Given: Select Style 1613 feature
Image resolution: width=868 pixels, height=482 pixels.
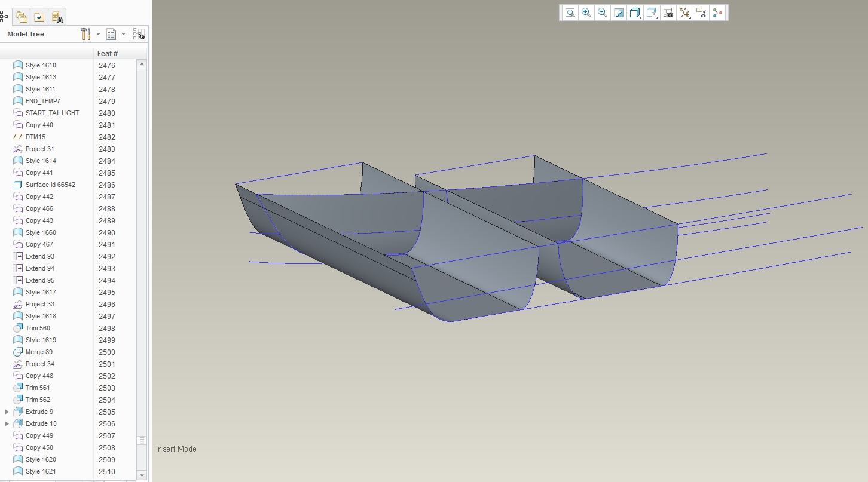Looking at the screenshot, I should point(41,77).
